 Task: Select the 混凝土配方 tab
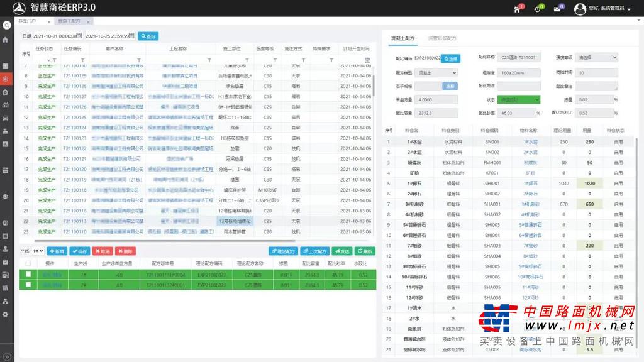click(402, 38)
